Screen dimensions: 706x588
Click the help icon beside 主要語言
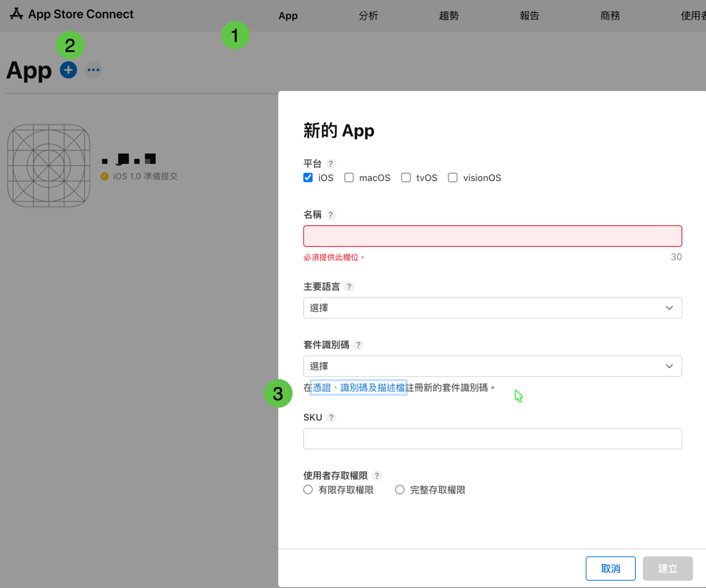[x=348, y=286]
